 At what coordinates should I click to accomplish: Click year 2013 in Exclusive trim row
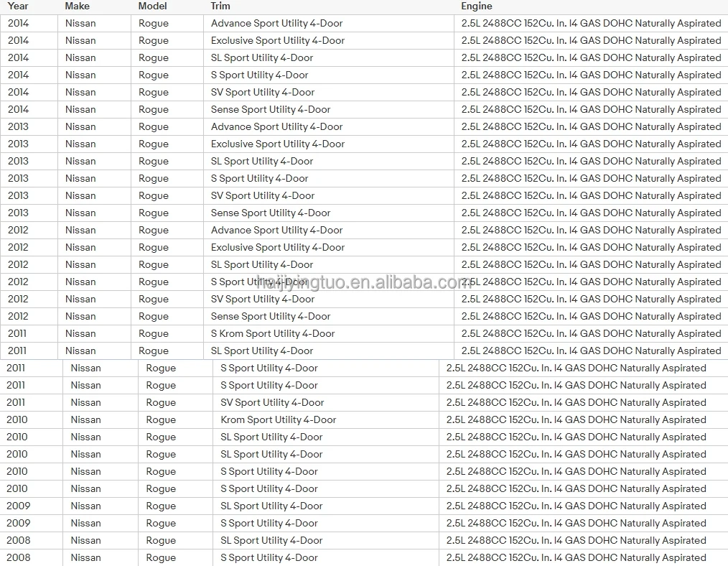tap(18, 144)
